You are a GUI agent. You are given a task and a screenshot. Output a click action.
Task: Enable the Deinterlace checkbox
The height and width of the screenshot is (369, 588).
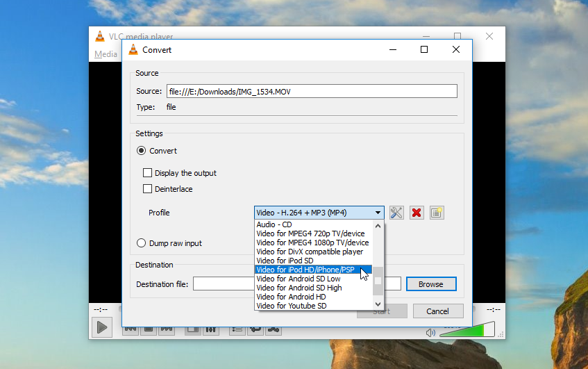pyautogui.click(x=147, y=189)
